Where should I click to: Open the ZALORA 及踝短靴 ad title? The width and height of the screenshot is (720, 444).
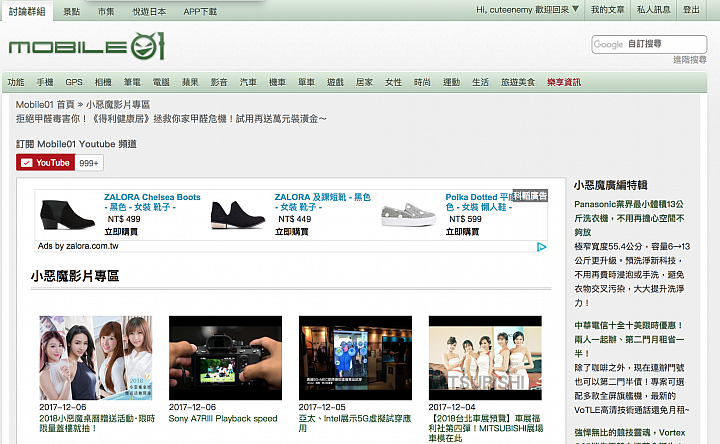pos(322,202)
